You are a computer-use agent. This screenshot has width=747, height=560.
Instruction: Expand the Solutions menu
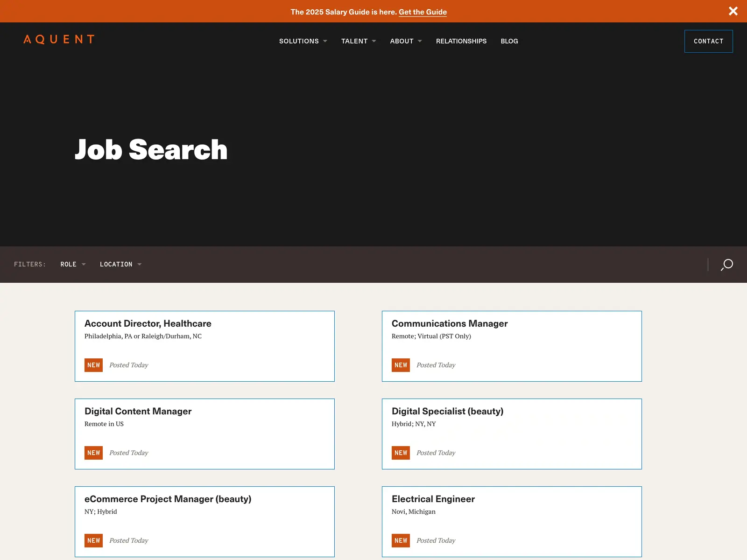click(x=303, y=41)
